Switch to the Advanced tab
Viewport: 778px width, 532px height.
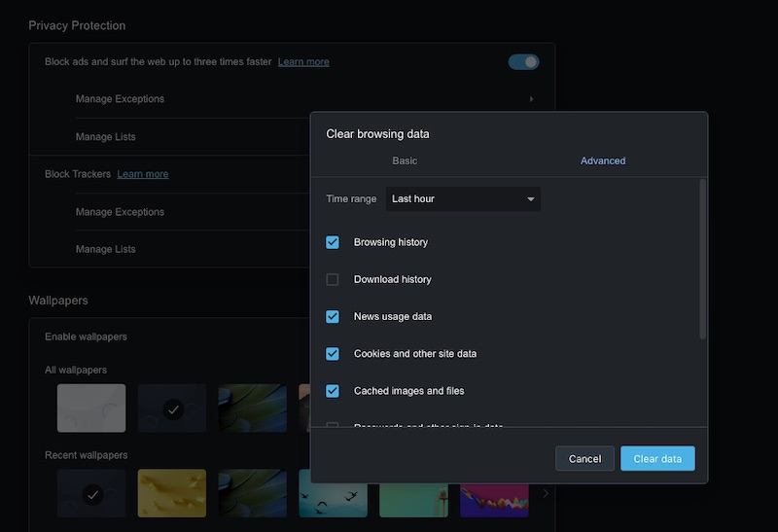[x=603, y=160]
